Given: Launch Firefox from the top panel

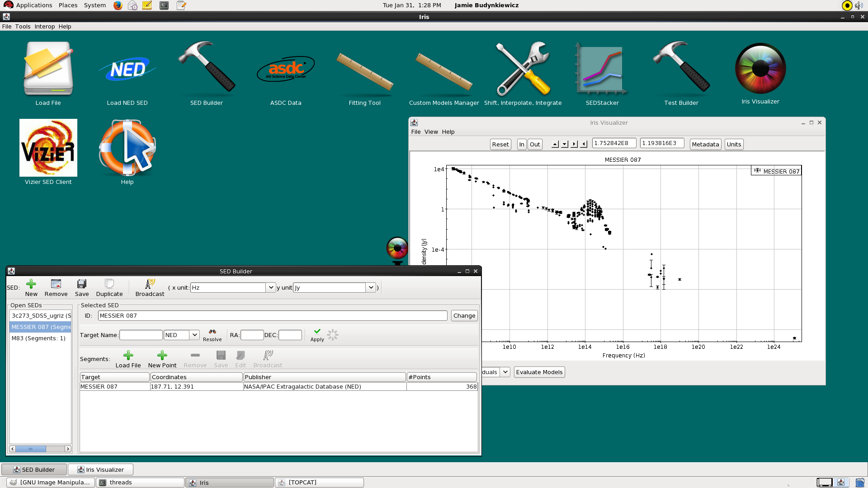Looking at the screenshot, I should point(118,5).
